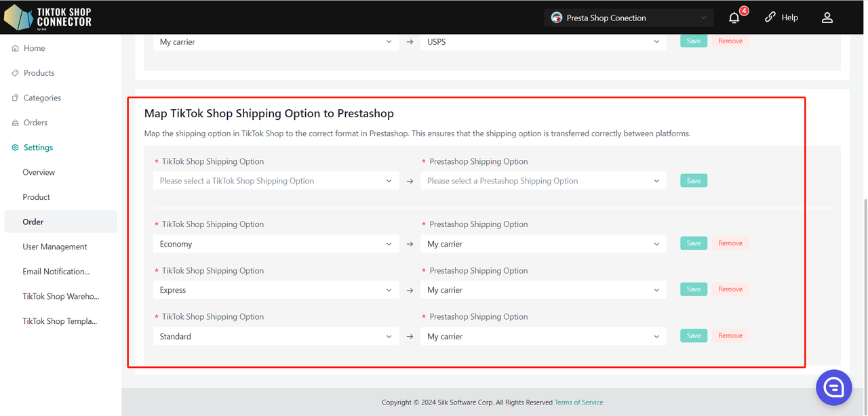
Task: Click the Map TikTok Shop Shipping Option heading
Action: tap(269, 114)
